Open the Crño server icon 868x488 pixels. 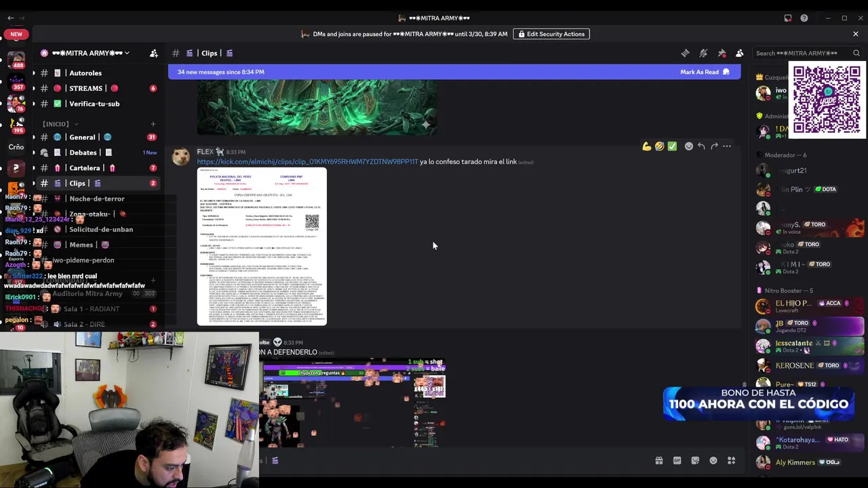(16, 147)
